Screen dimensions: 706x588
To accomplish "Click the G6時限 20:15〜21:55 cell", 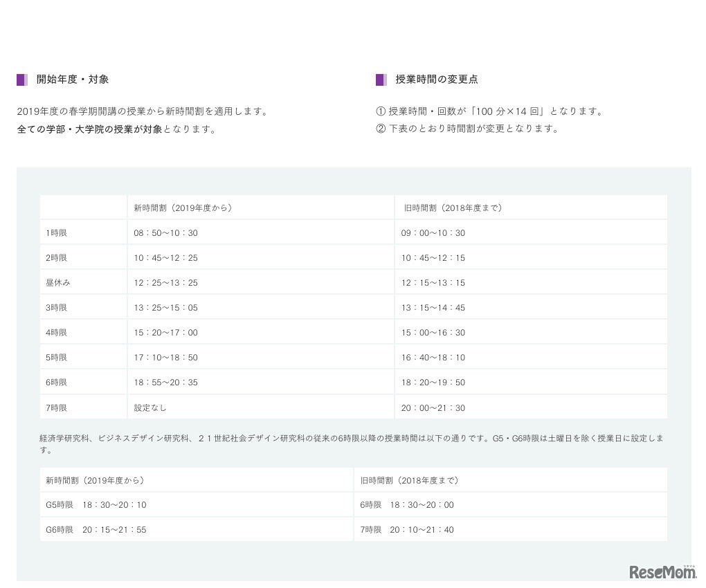I will tap(96, 530).
